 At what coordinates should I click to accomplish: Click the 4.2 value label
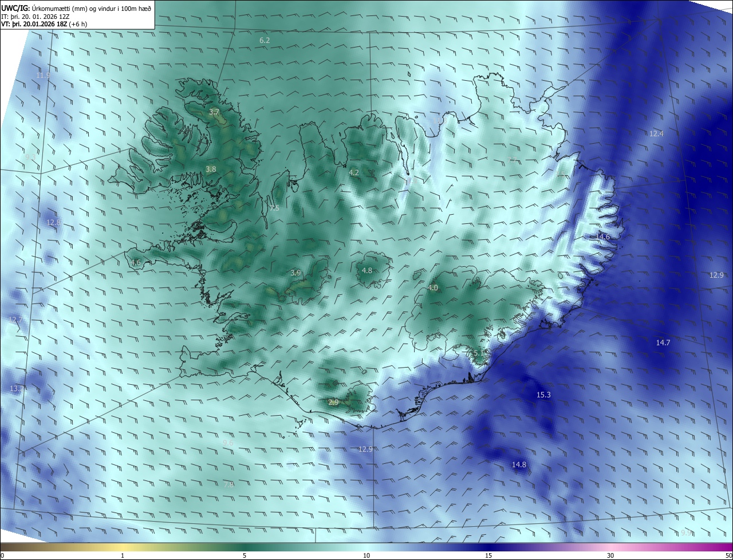point(354,172)
